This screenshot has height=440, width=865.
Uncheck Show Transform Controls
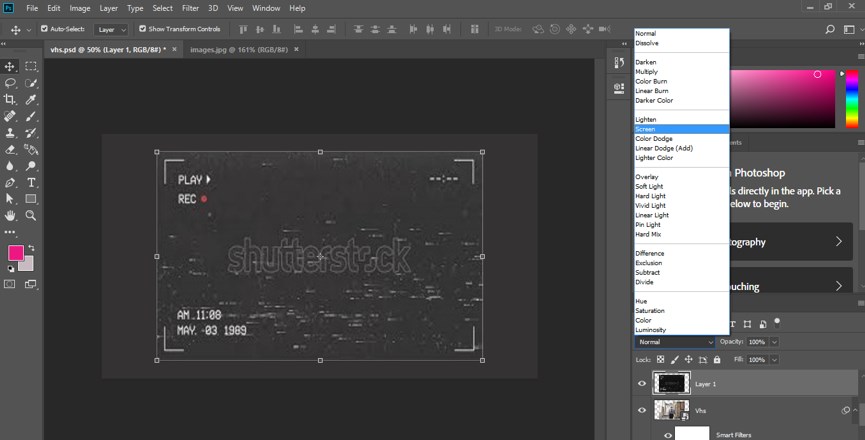point(142,29)
